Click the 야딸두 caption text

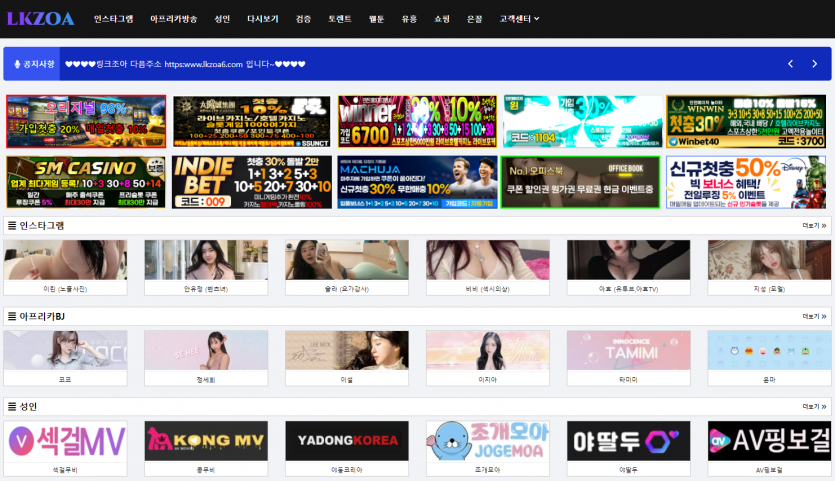(628, 470)
